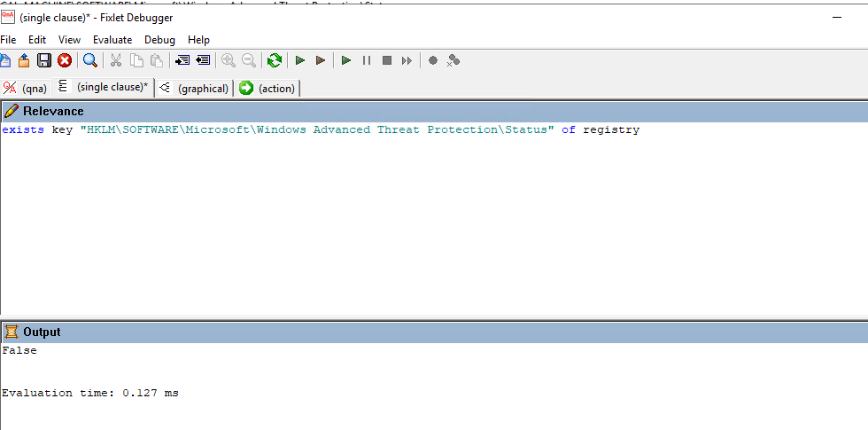
Task: Click the Save floppy disk icon
Action: pyautogui.click(x=44, y=60)
